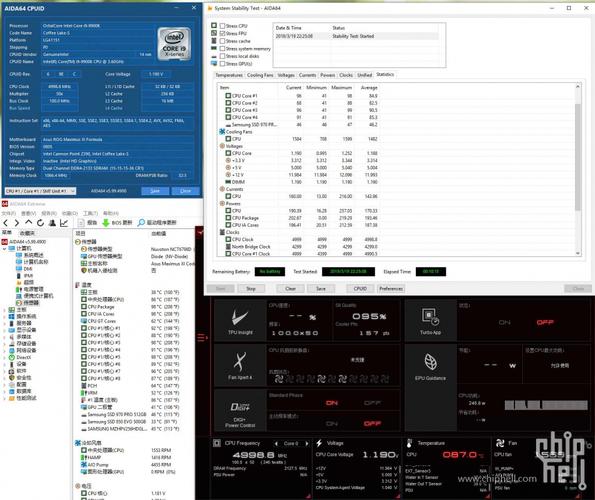Open DIGI+ Power Control panel
This screenshot has width=595, height=500.
pyautogui.click(x=240, y=411)
